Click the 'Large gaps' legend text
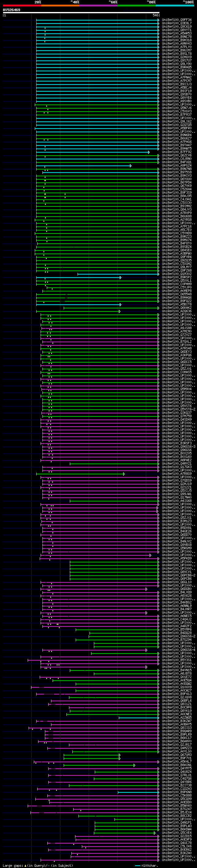 pos(13,865)
